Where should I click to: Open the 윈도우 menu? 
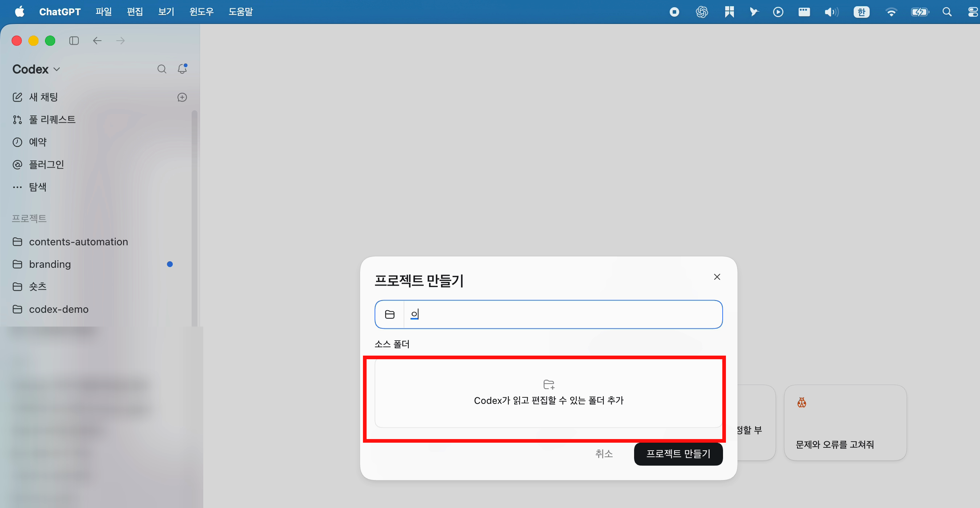[x=202, y=12]
